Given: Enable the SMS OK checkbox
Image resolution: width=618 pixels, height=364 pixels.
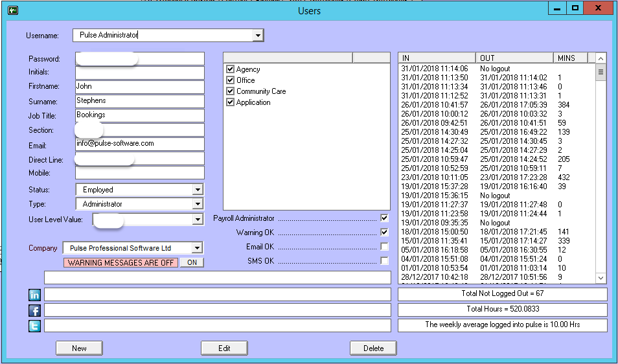Looking at the screenshot, I should pyautogui.click(x=384, y=261).
